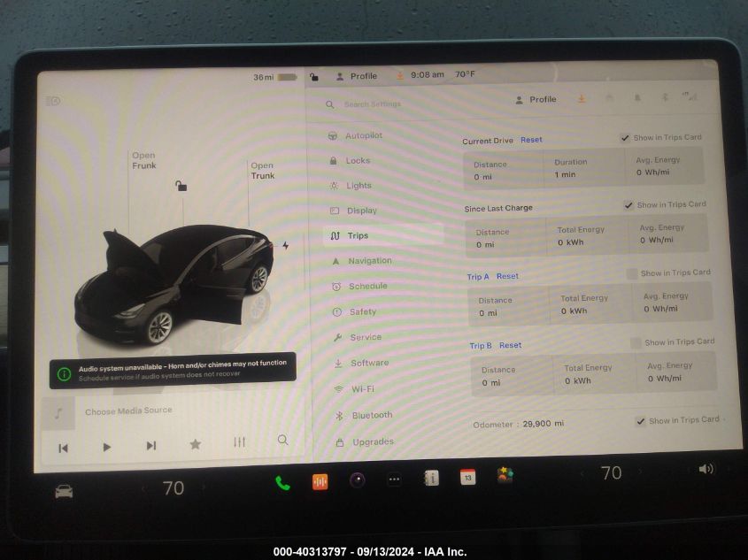Open the three-dots app launcher
The image size is (748, 560).
394,479
